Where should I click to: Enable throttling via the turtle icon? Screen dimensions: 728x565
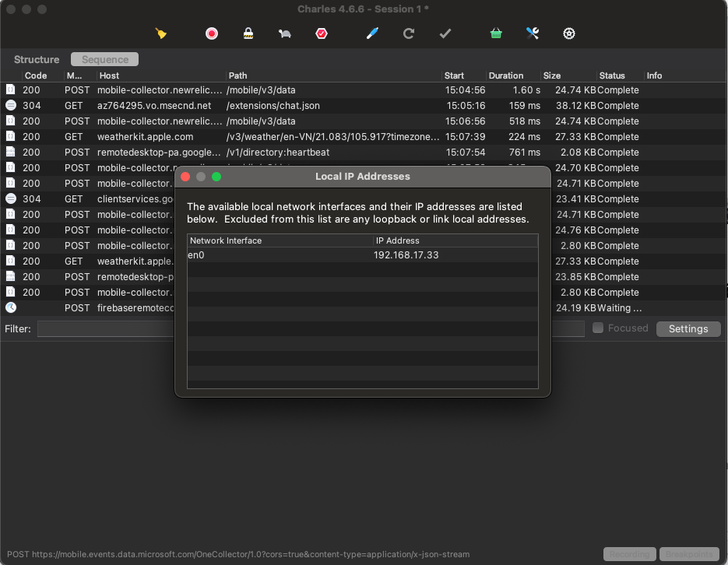(x=284, y=33)
